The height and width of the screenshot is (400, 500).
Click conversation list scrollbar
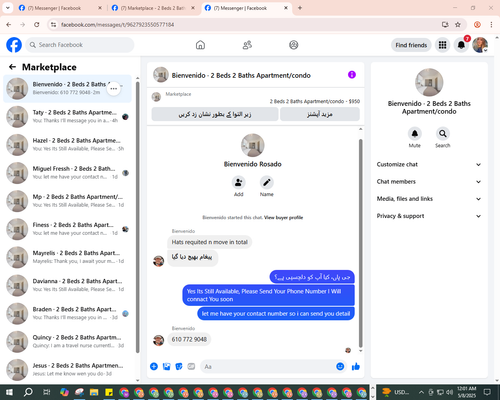pos(138,217)
